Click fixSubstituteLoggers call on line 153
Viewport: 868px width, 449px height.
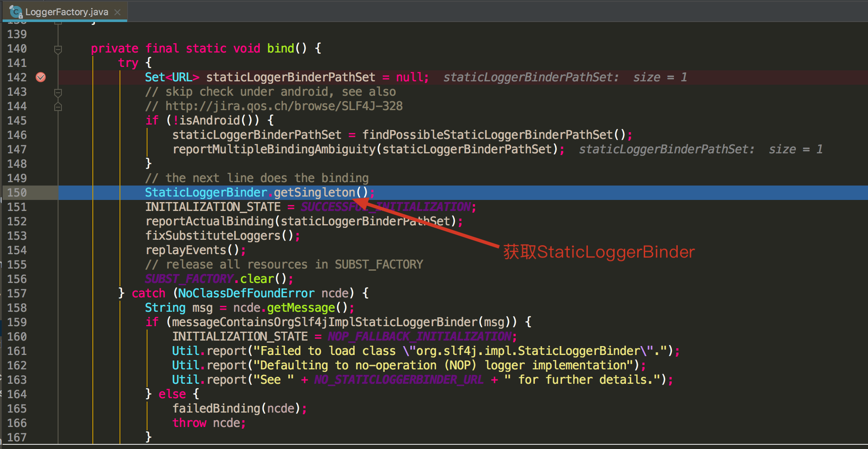(x=213, y=236)
